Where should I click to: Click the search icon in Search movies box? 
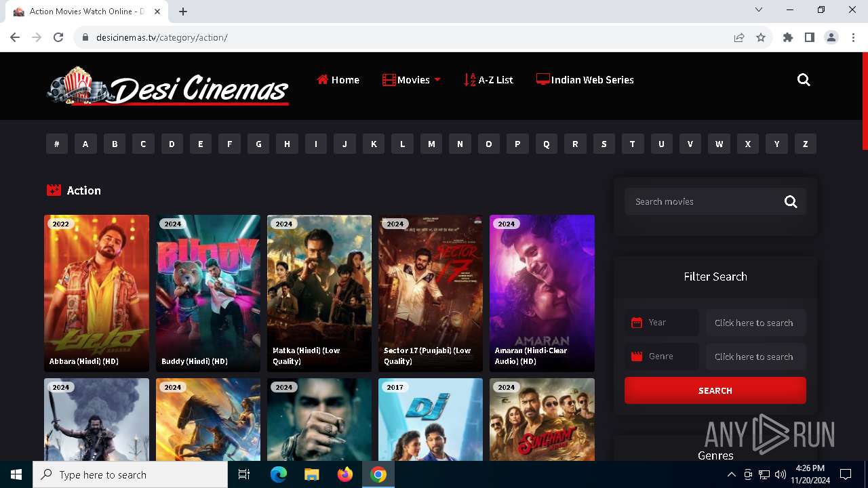point(791,201)
